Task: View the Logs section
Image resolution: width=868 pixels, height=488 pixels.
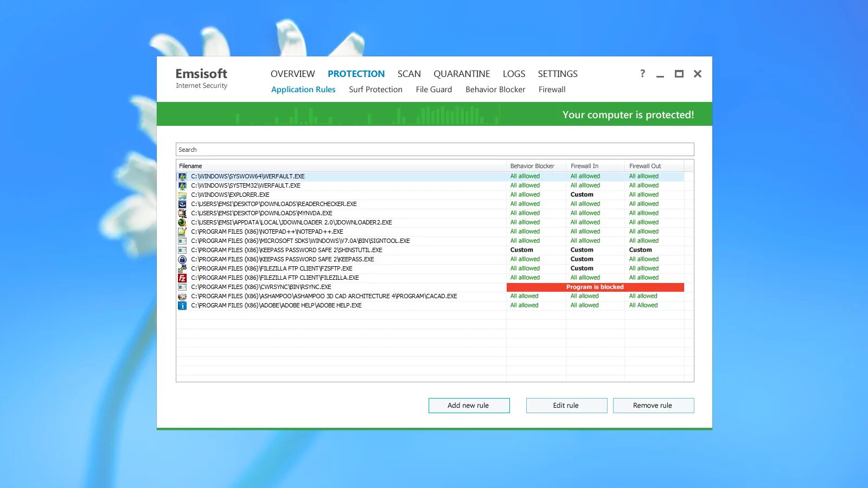Action: 514,74
